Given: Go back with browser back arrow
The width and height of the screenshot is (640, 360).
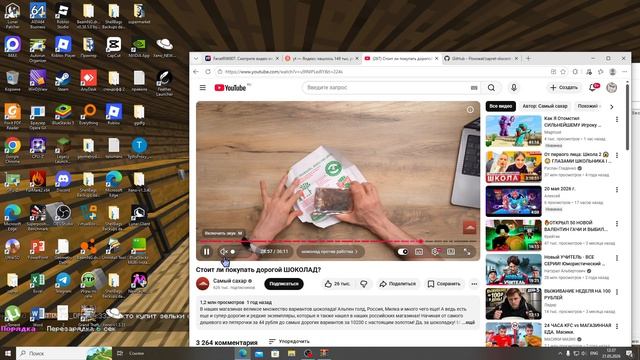Looking at the screenshot, I should pos(196,71).
